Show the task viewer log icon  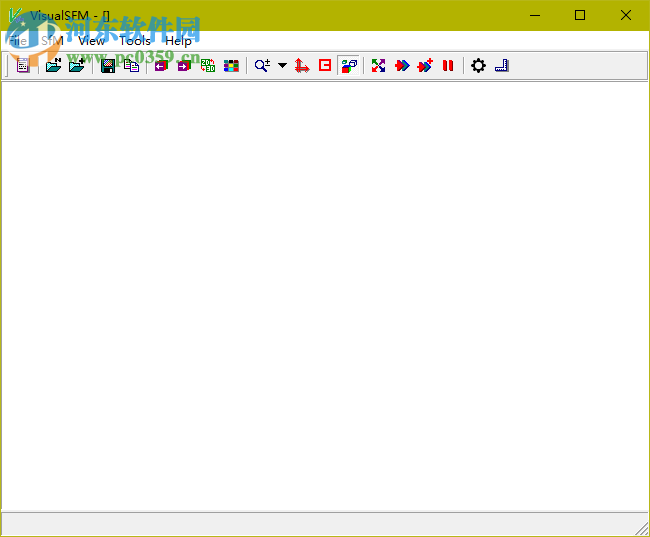point(23,66)
